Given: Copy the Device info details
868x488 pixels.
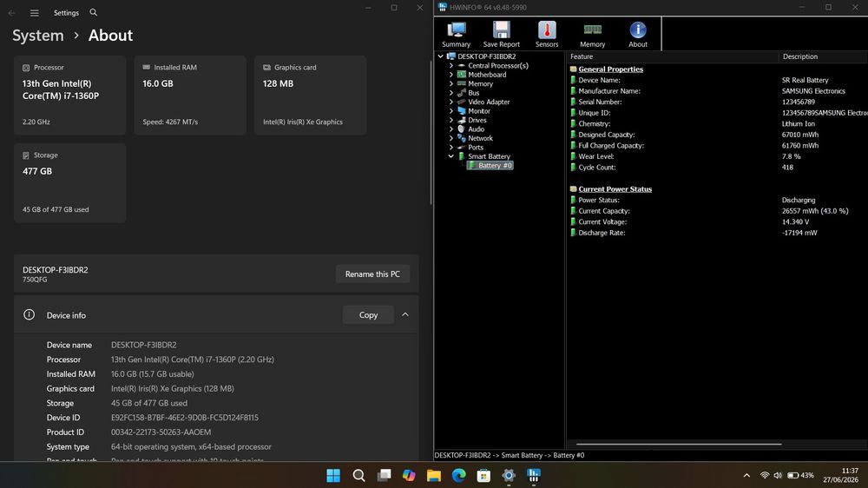Looking at the screenshot, I should click(368, 314).
